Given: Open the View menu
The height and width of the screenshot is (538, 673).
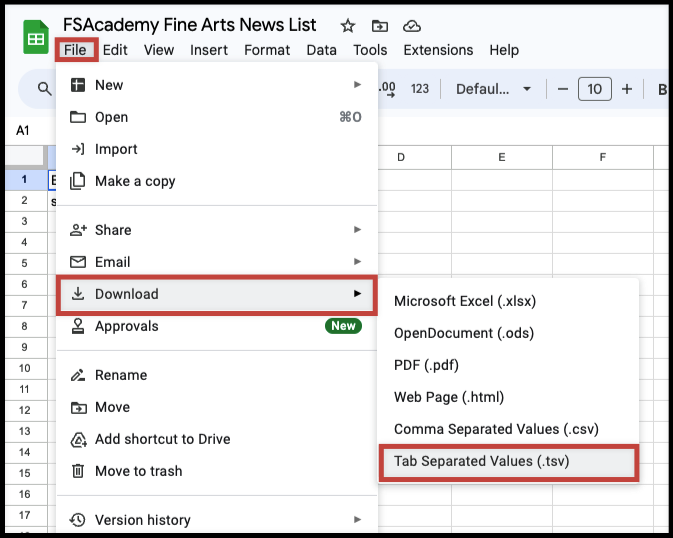Looking at the screenshot, I should 159,50.
